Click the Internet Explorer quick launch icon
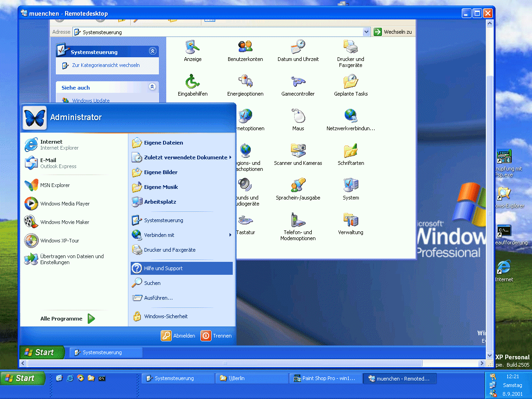The image size is (532, 399). 70,378
